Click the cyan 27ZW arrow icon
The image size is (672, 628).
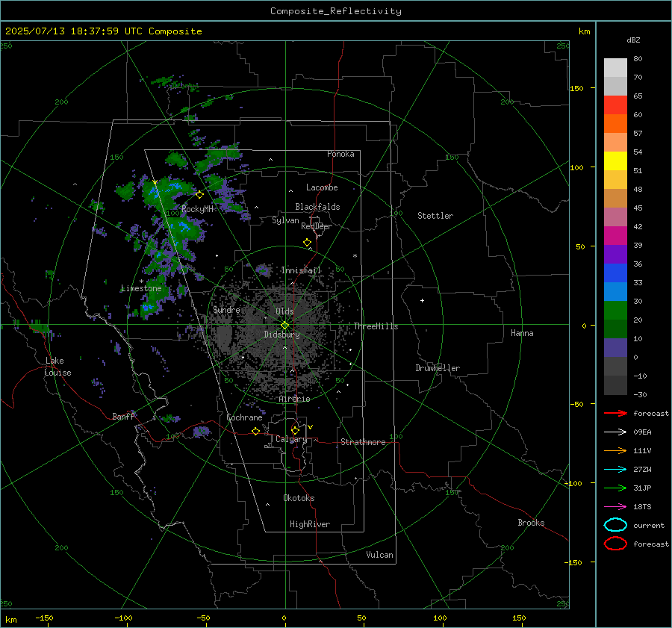[x=615, y=470]
